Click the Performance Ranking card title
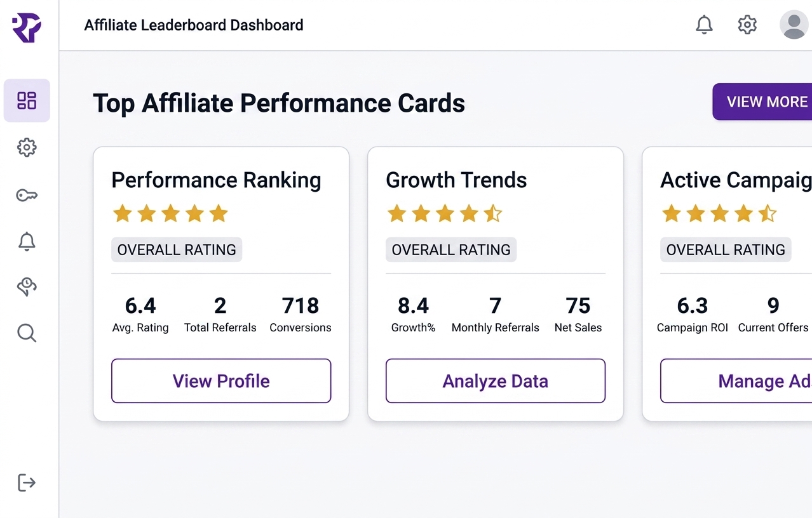Viewport: 812px width, 518px height. pos(216,180)
